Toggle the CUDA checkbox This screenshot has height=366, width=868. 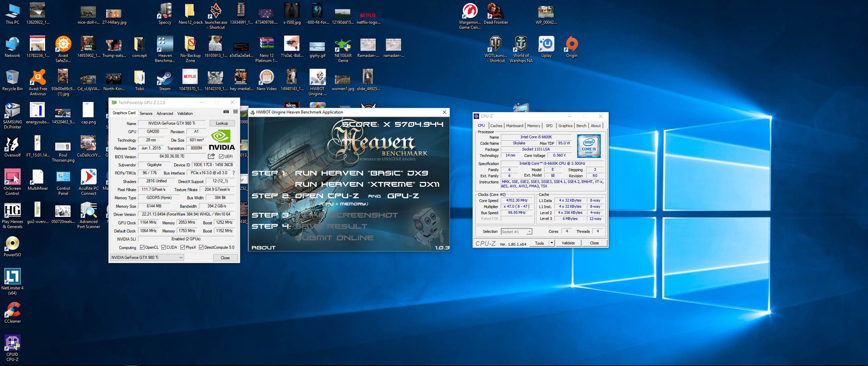click(163, 247)
